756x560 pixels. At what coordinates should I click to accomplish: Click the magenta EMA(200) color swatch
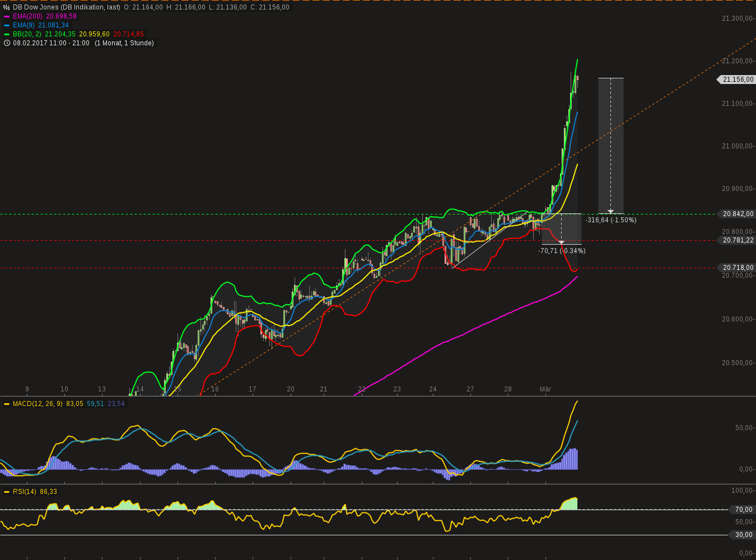pyautogui.click(x=6, y=16)
